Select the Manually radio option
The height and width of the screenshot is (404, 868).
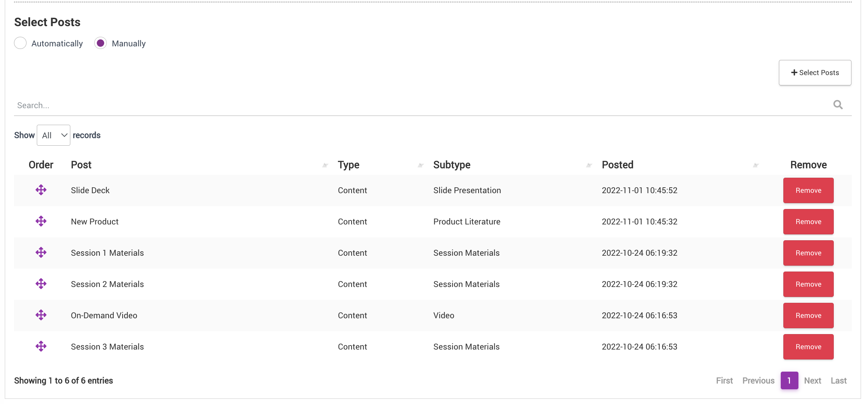[100, 43]
